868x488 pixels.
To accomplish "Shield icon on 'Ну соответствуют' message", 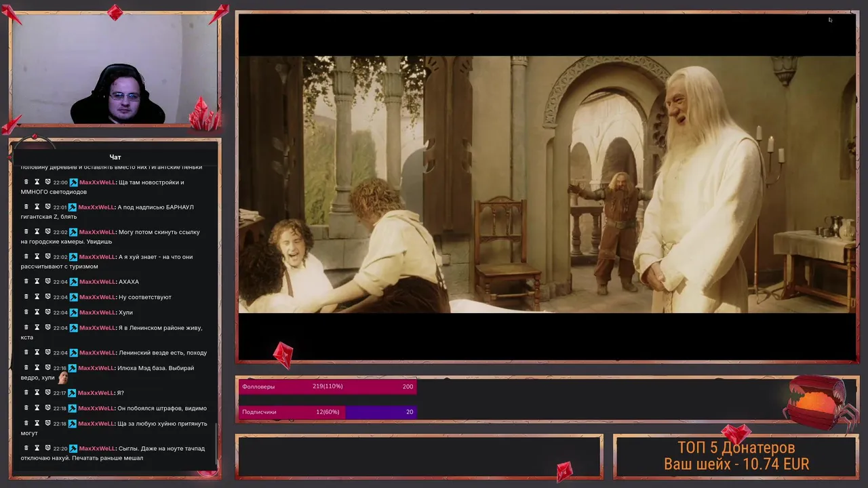I will [x=47, y=297].
